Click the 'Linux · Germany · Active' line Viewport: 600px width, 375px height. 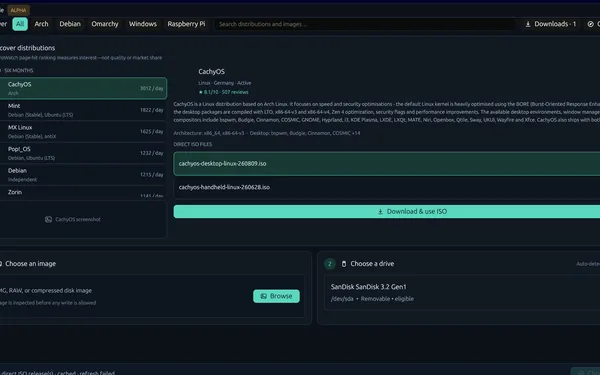pos(225,83)
